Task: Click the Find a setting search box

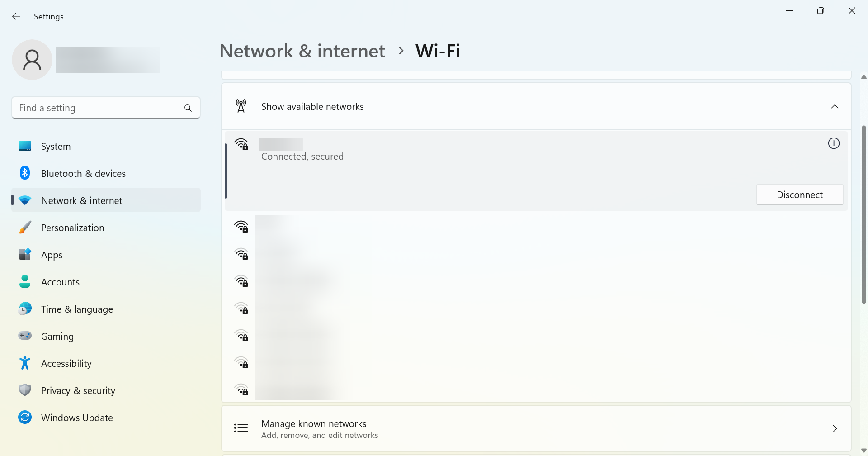Action: pos(99,108)
